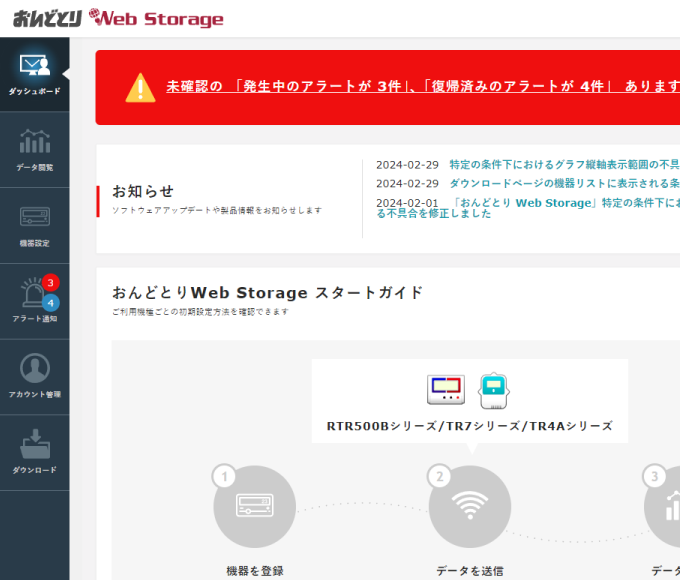Screen dimensions: 680x580
Task: Click the RTR500B base unit device image
Action: pyautogui.click(x=446, y=389)
